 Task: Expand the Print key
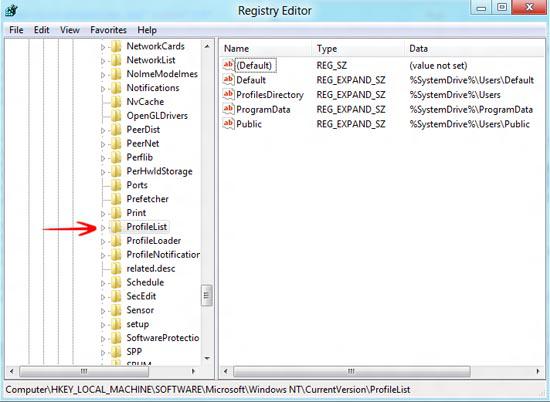pyautogui.click(x=103, y=214)
